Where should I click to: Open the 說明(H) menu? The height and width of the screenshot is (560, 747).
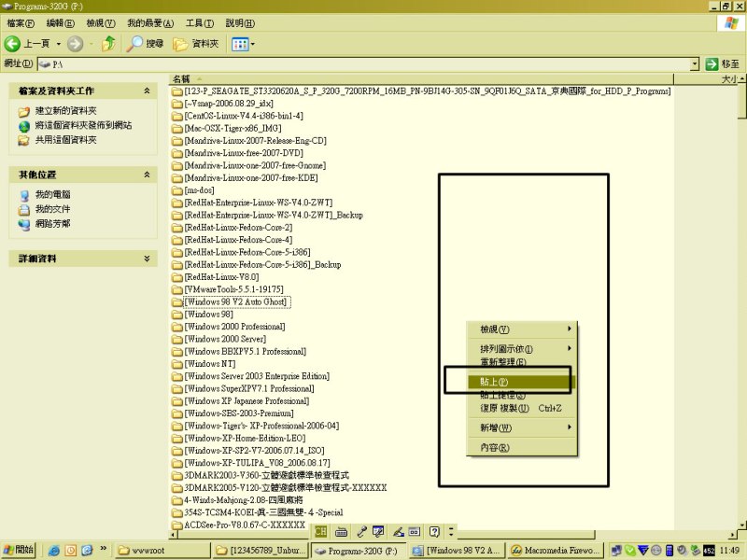tap(240, 22)
